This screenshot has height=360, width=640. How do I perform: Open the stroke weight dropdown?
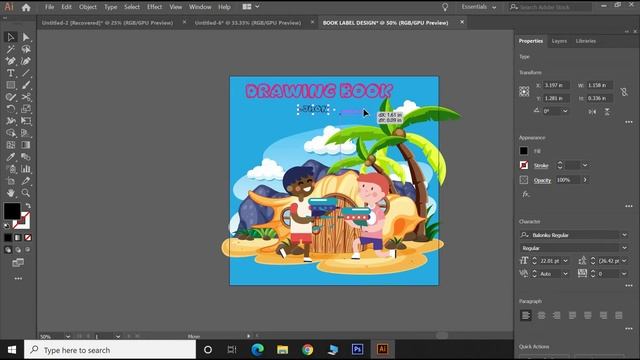click(585, 165)
